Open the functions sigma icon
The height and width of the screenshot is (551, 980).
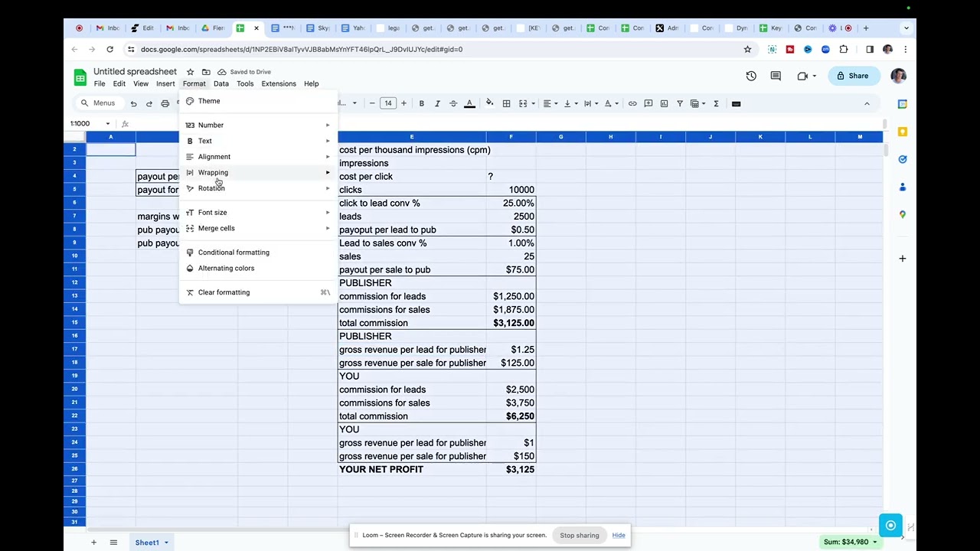tap(716, 103)
